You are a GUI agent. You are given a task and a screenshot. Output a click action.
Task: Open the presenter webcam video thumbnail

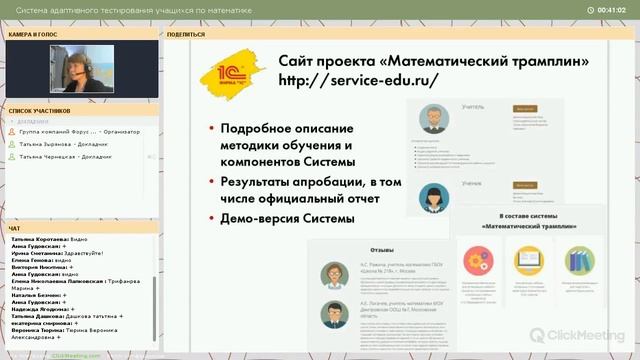click(x=82, y=69)
